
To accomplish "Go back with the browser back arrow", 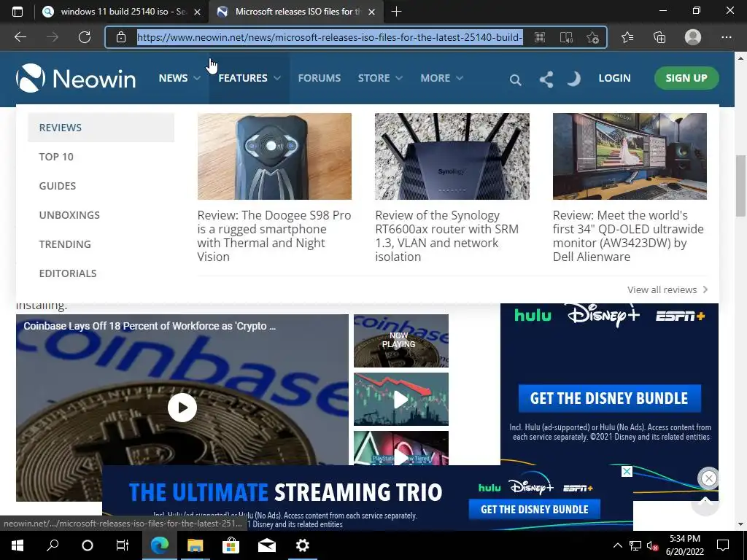I will pyautogui.click(x=20, y=37).
